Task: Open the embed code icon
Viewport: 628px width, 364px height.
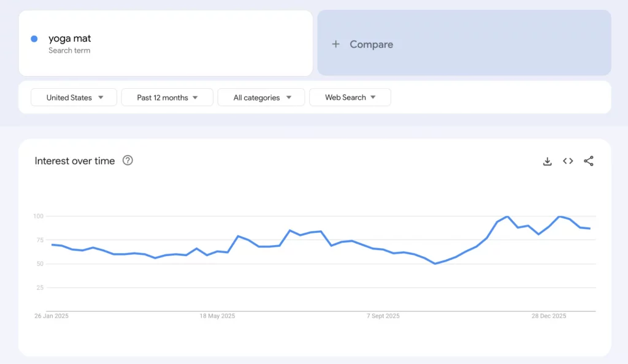Action: pos(568,161)
